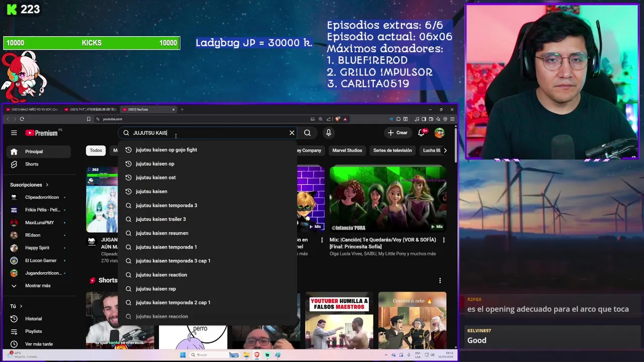This screenshot has height=362, width=644.
Task: Open the Princesita Sofía mix thumbnail
Action: (x=388, y=199)
